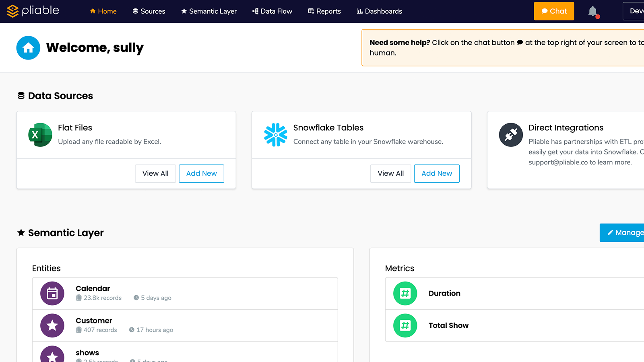Viewport: 644px width, 362px height.
Task: Open the notifications bell
Action: 592,11
